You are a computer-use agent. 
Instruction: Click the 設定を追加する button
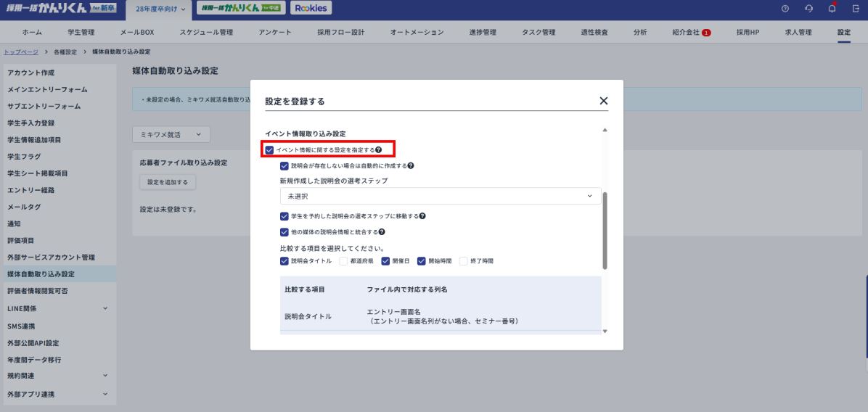click(167, 182)
